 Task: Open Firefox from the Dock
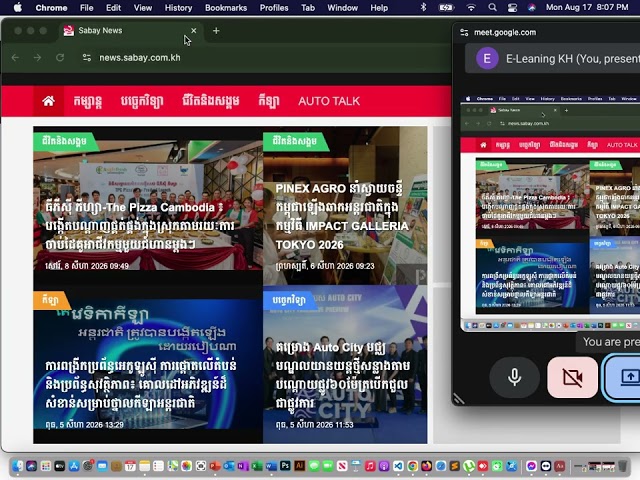[427, 466]
